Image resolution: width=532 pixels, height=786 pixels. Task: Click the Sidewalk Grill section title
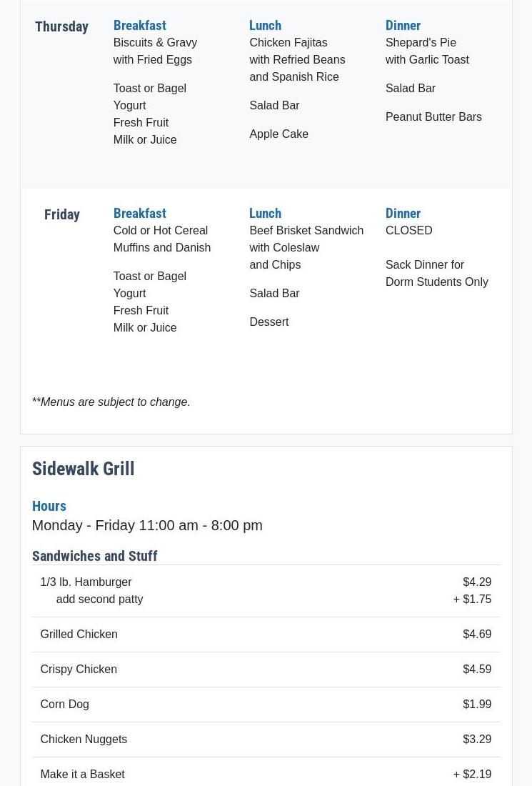point(83,469)
